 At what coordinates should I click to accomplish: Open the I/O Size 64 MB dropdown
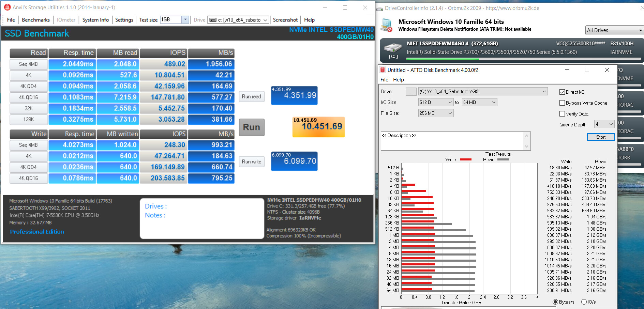point(479,102)
